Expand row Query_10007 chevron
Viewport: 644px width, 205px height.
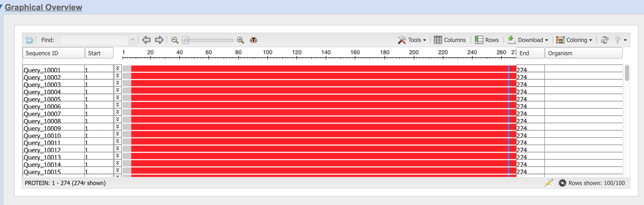[x=118, y=112]
